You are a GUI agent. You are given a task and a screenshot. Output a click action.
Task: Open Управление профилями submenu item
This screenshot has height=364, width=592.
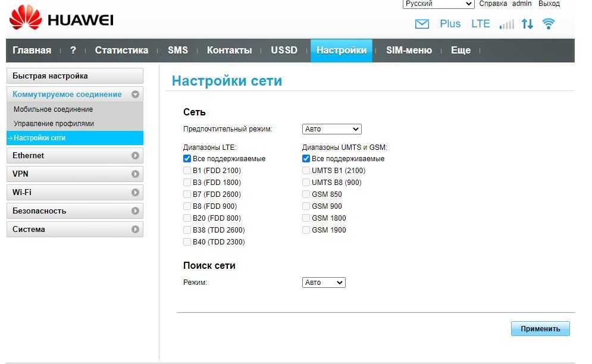[54, 124]
